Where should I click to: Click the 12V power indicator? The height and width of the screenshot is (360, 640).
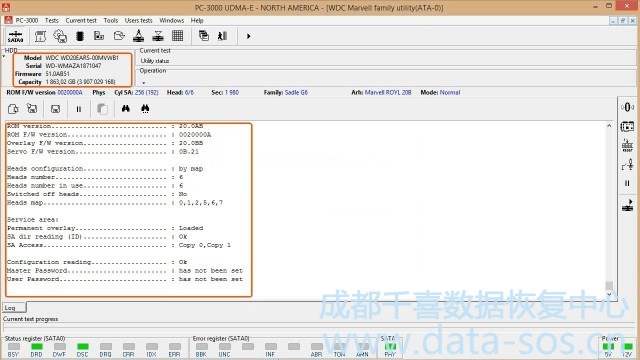tap(627, 347)
